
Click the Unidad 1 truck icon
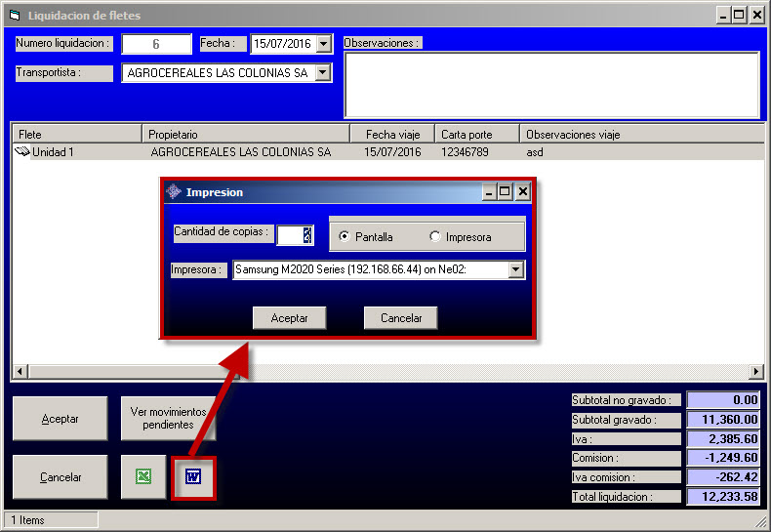(22, 152)
